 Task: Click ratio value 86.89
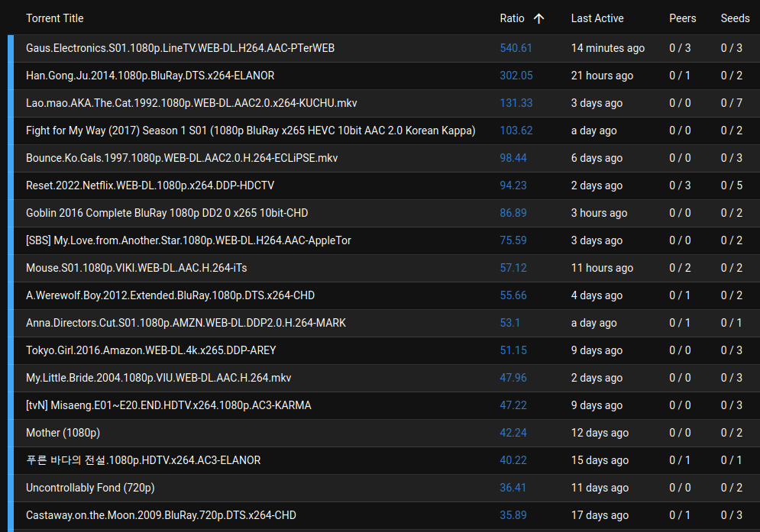coord(513,213)
